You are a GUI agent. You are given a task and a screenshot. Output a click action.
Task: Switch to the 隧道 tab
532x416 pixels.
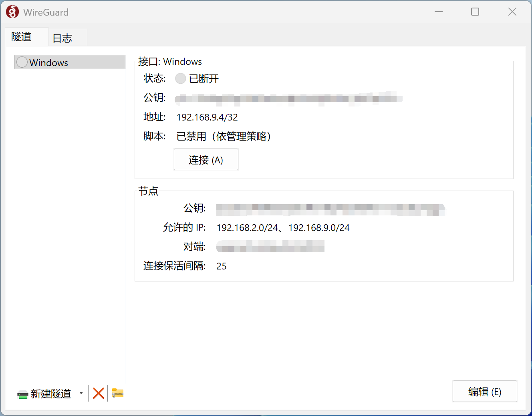pyautogui.click(x=21, y=37)
